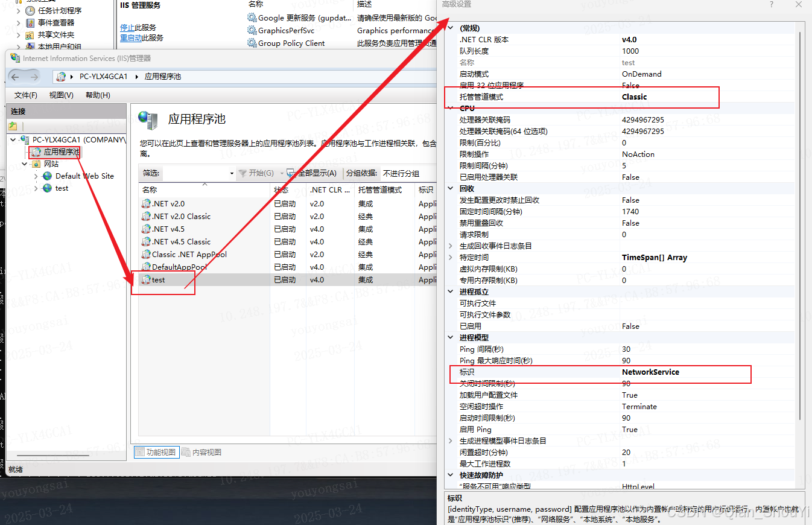
Task: Click the back navigation arrow in IIS Manager
Action: (14, 77)
